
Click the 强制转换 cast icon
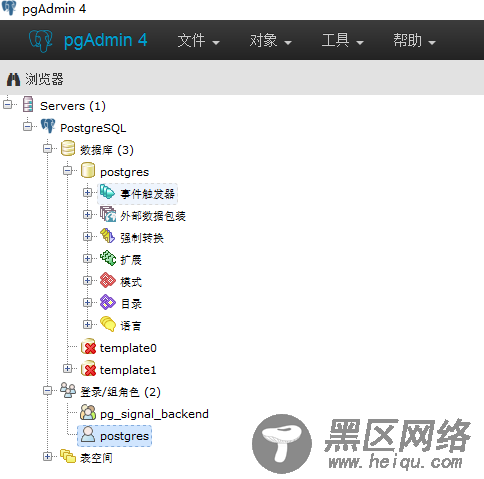108,236
